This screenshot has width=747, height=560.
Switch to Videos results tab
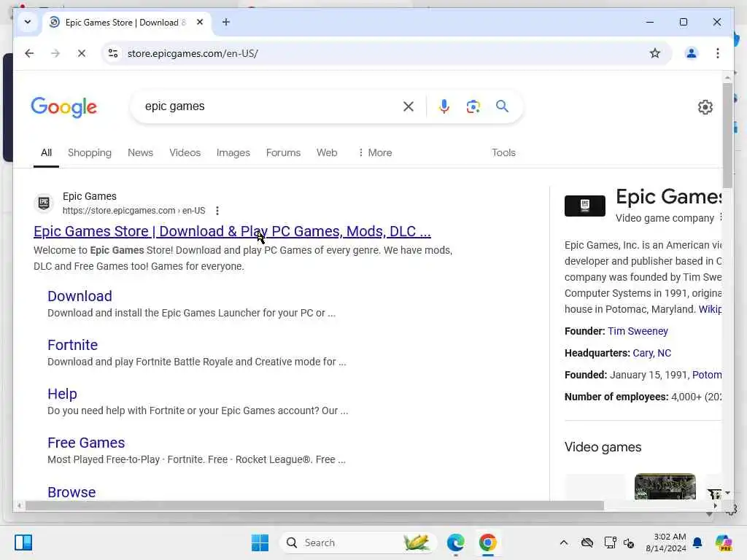(x=185, y=152)
